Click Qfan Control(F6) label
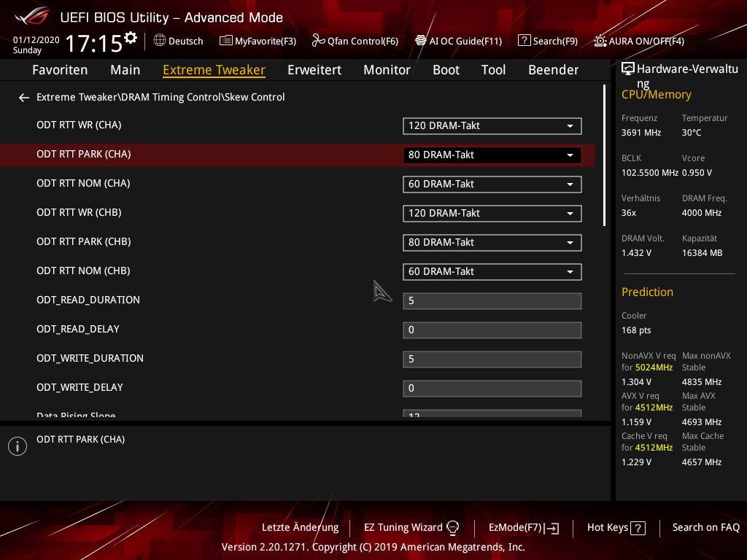This screenshot has width=747, height=560. [363, 41]
